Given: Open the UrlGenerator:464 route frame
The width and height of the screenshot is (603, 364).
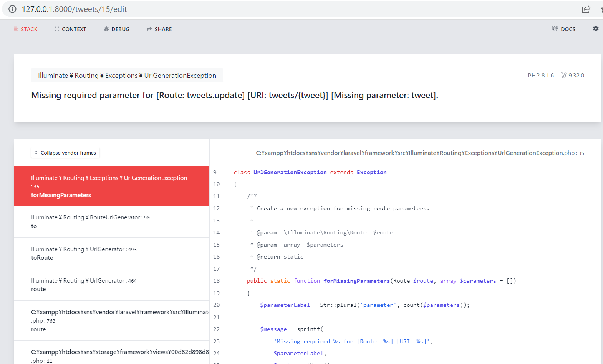Looking at the screenshot, I should click(111, 285).
